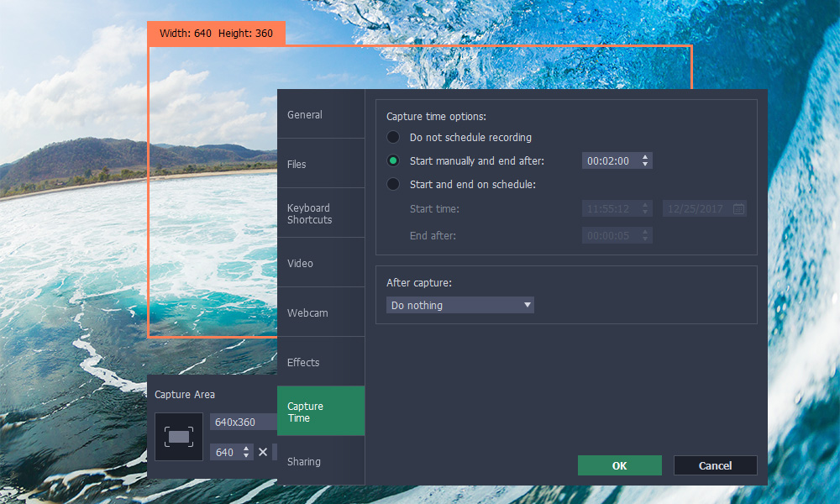The image size is (840, 504).
Task: Open the General settings tab
Action: pos(321,114)
